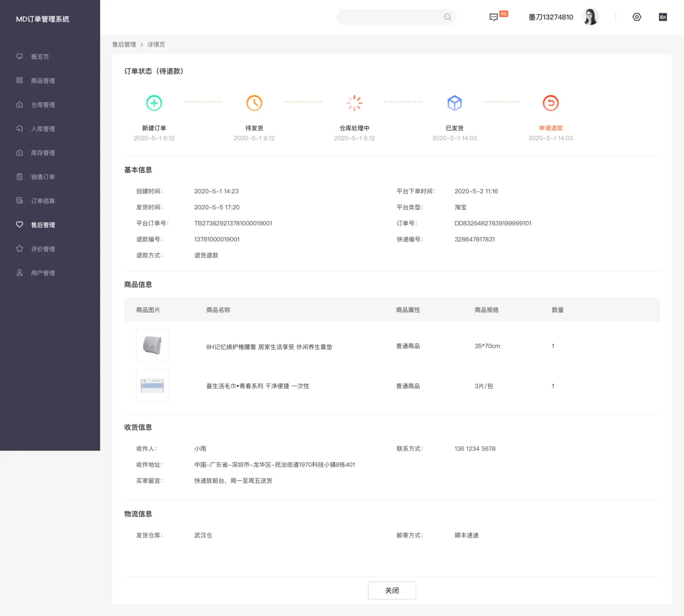Viewport: 684px width, 616px height.
Task: Click the 3片/包 specification cell
Action: tap(484, 386)
